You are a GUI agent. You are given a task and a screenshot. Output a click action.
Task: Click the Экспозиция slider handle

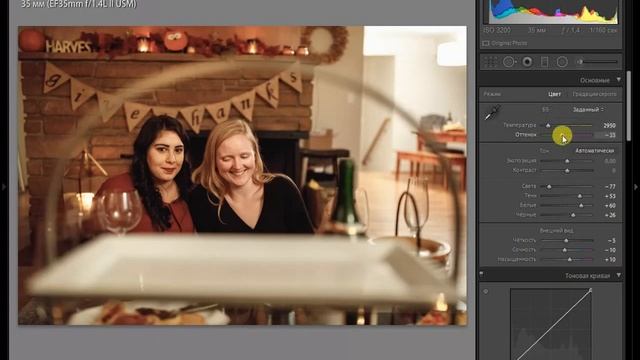(567, 161)
